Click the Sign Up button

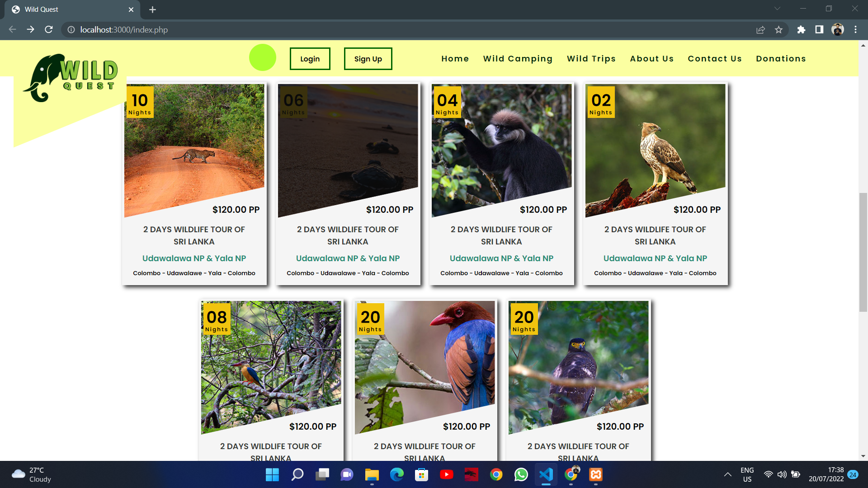368,59
